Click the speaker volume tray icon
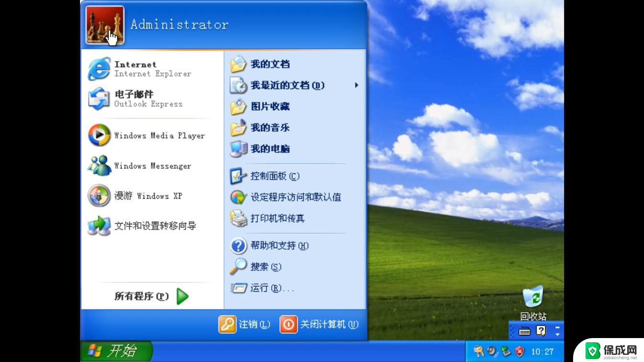 pos(493,351)
